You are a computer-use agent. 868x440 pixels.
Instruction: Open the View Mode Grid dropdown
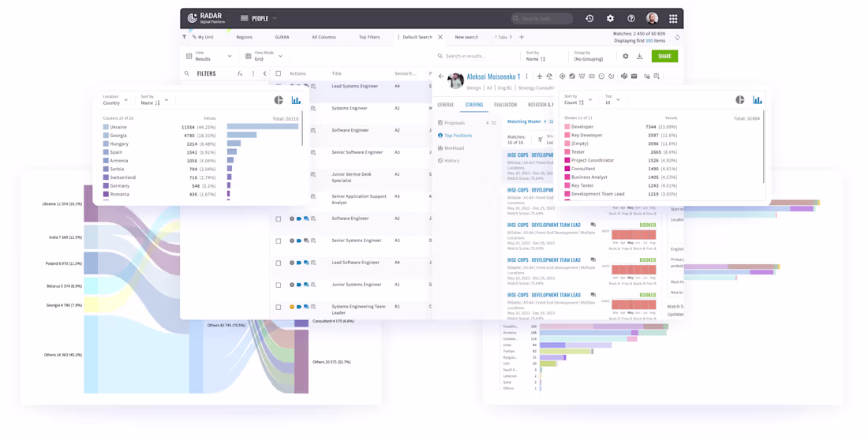[264, 56]
